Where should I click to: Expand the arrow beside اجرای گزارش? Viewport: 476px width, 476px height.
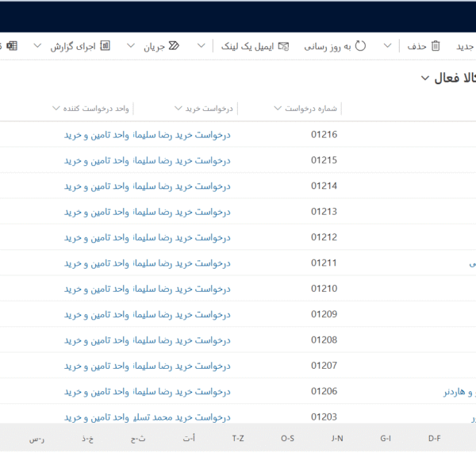[37, 46]
